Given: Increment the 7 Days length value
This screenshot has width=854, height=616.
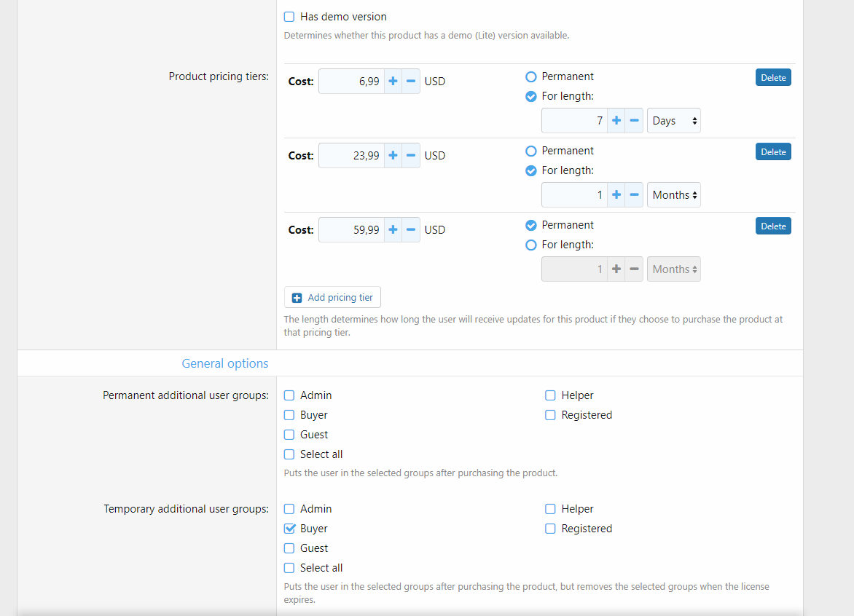Looking at the screenshot, I should [x=616, y=121].
